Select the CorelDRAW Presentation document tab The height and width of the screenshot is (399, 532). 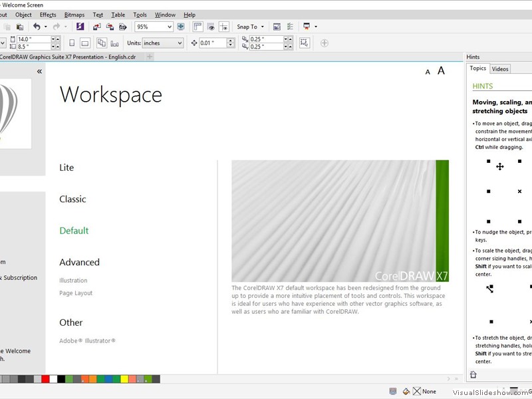coord(68,57)
